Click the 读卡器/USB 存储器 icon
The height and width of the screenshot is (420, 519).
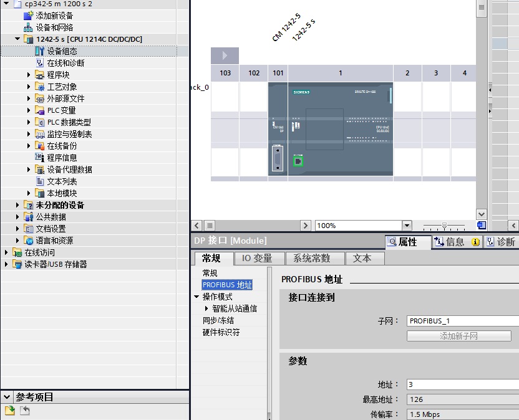(17, 264)
